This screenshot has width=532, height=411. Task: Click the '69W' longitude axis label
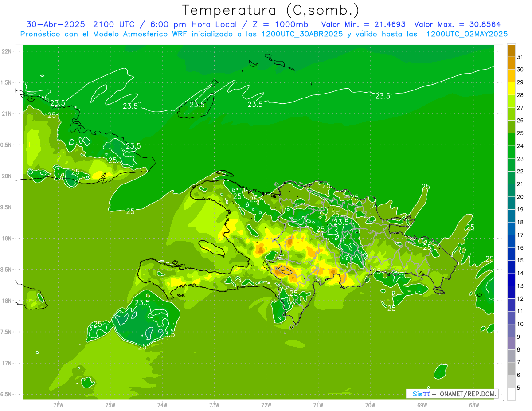[x=422, y=405]
